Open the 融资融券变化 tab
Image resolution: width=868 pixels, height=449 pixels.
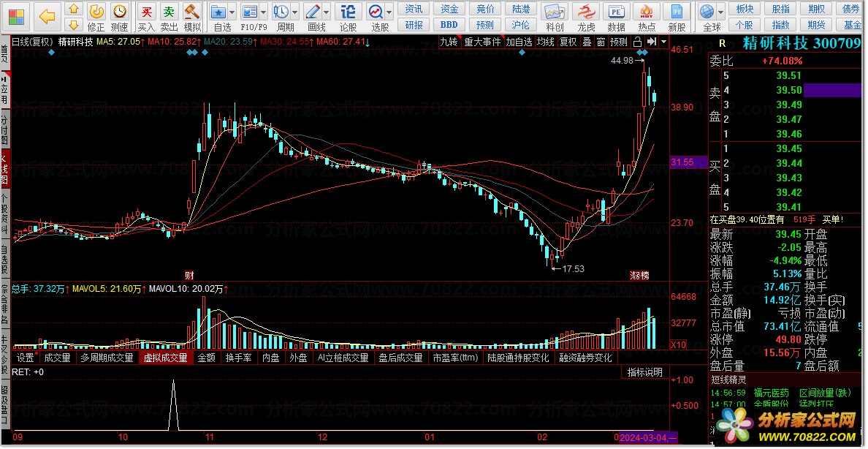pyautogui.click(x=586, y=358)
